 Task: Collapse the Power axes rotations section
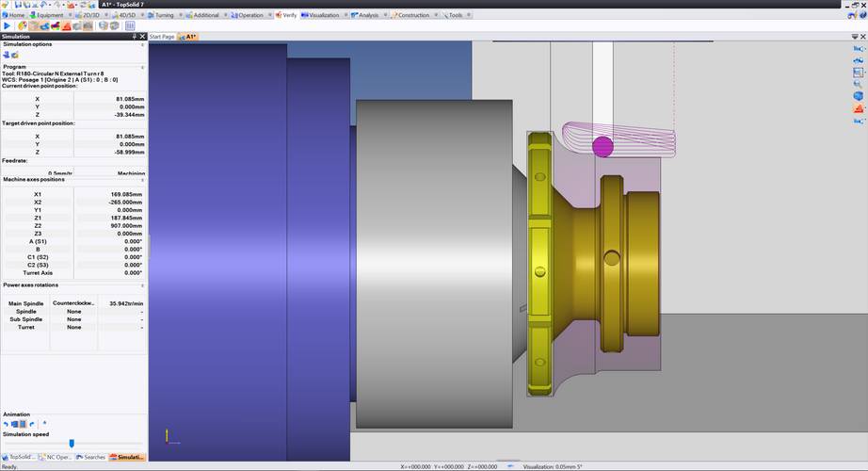(x=142, y=284)
